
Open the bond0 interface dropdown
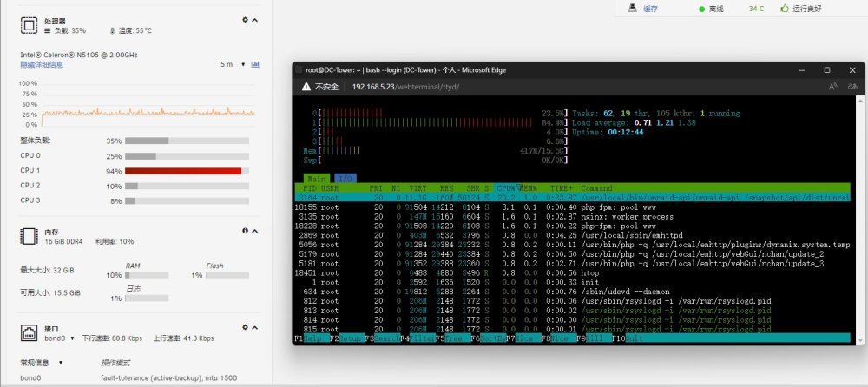(x=60, y=338)
